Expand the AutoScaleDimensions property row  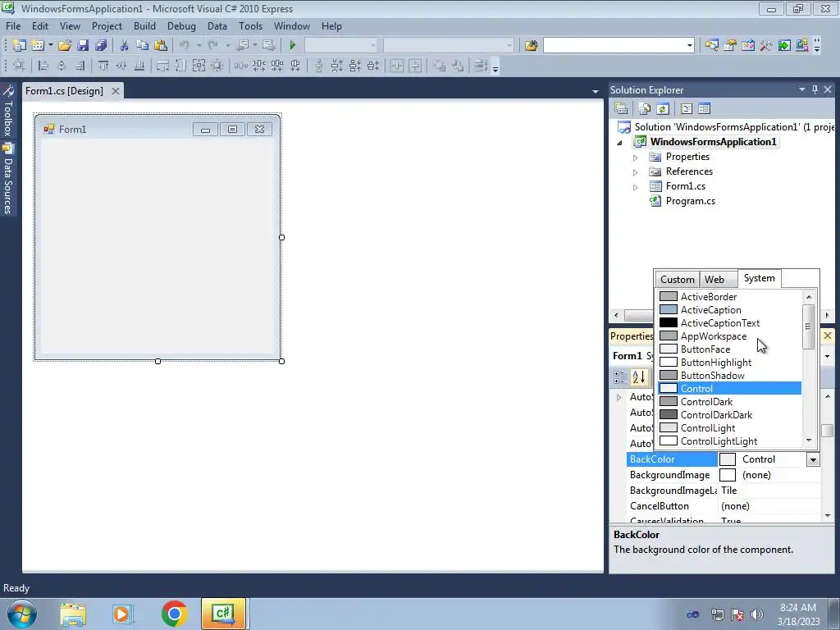coord(619,398)
